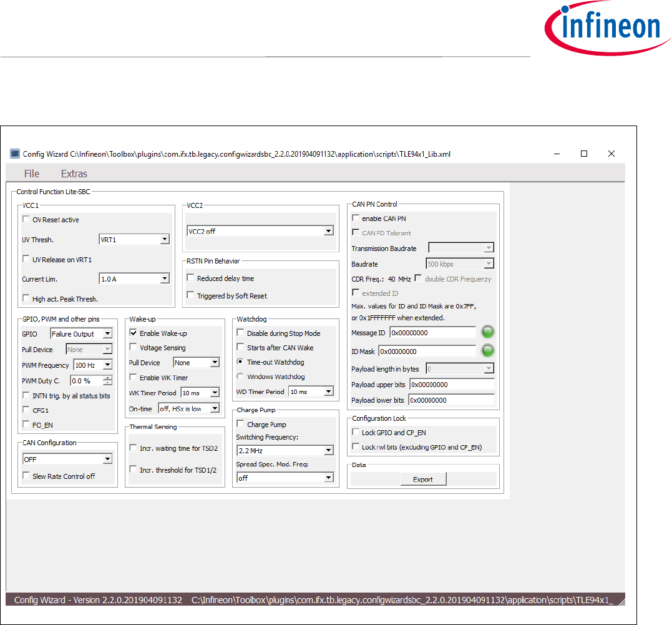Check Incr. waiting time for TSD2

click(134, 448)
